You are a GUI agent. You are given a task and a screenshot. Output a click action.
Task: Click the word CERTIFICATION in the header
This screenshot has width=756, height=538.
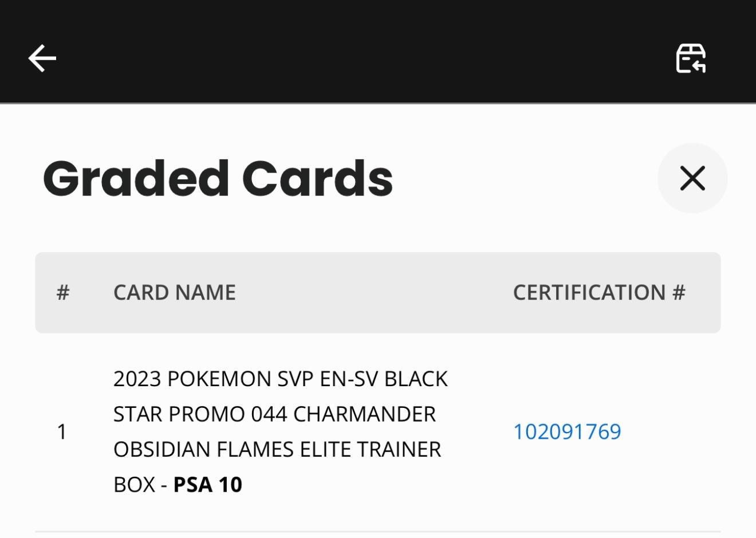point(589,293)
